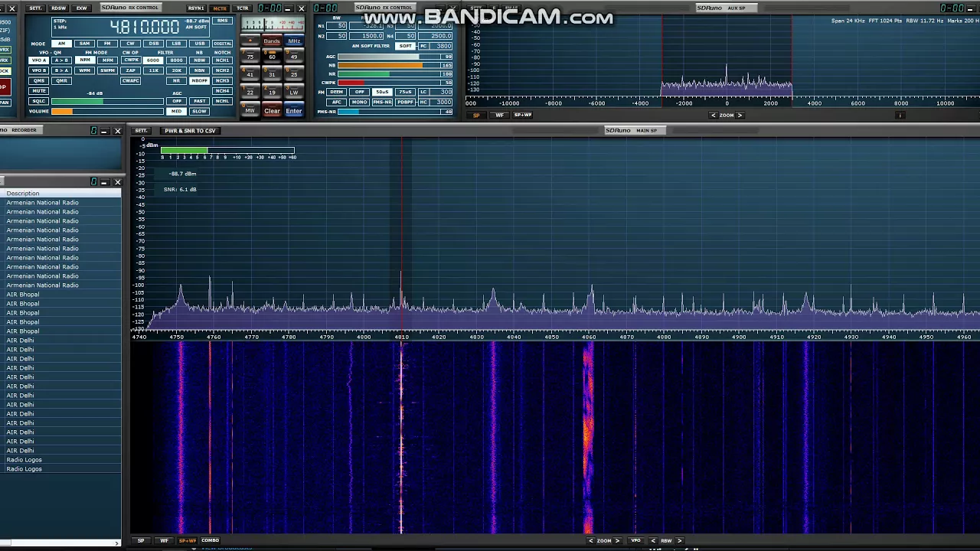Click the RDSW button
Image resolution: width=980 pixels, height=551 pixels.
58,8
